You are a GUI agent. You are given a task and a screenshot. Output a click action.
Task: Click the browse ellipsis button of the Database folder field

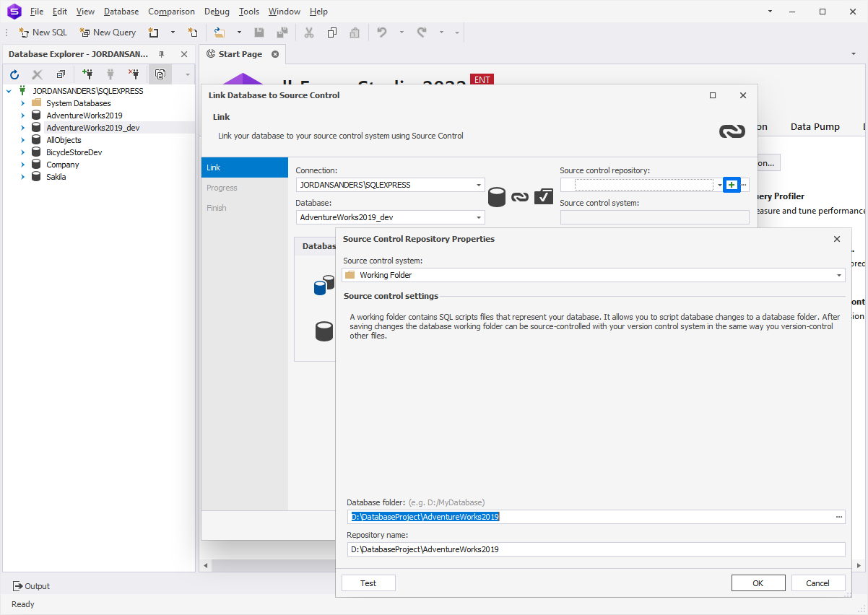pyautogui.click(x=839, y=517)
